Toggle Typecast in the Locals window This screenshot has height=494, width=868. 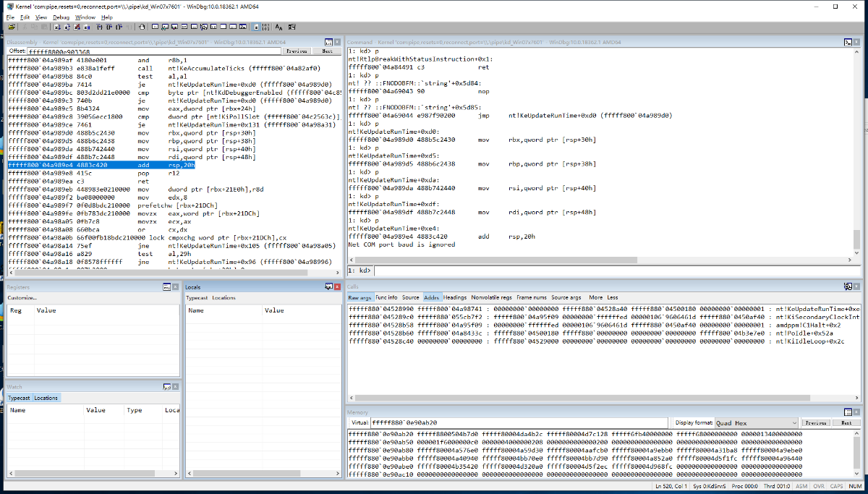[197, 297]
